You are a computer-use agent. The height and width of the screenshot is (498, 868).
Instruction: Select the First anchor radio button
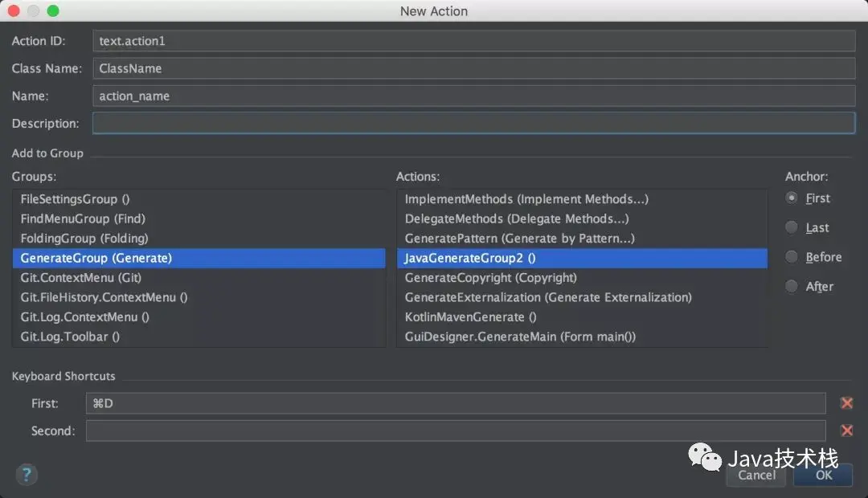coord(792,198)
